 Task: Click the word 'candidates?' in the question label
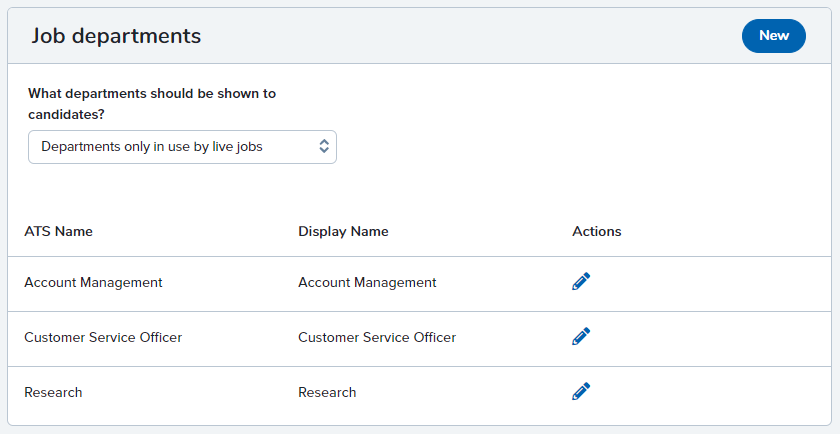[x=66, y=115]
